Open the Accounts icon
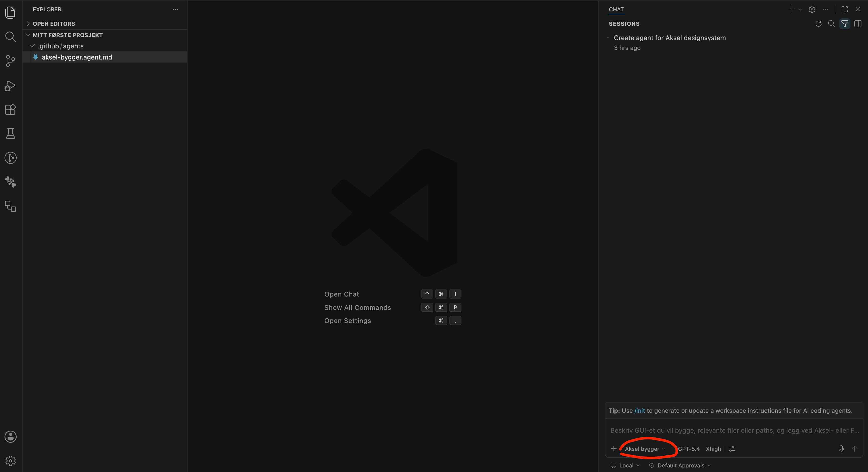 click(x=10, y=437)
